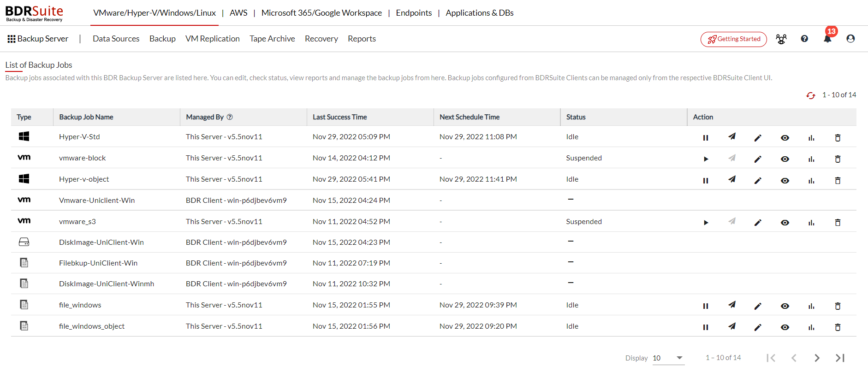
Task: Open report chart for the vmware-block job
Action: [x=811, y=159]
